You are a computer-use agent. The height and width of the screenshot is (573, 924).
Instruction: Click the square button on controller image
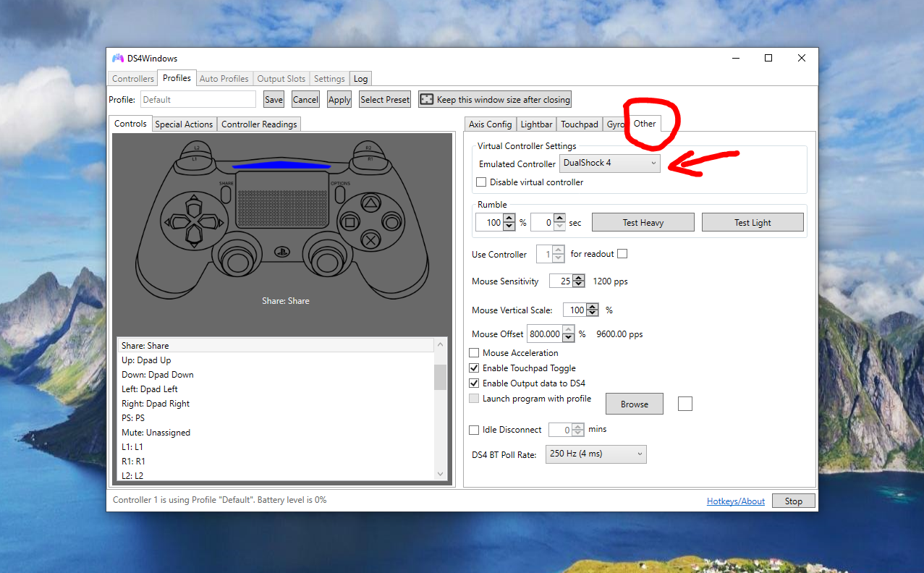pyautogui.click(x=349, y=222)
